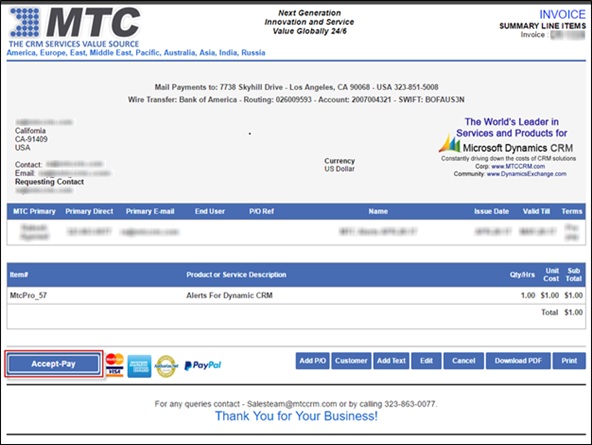The height and width of the screenshot is (445, 592).
Task: Open the www.MTCCRM.com link
Action: coord(518,166)
